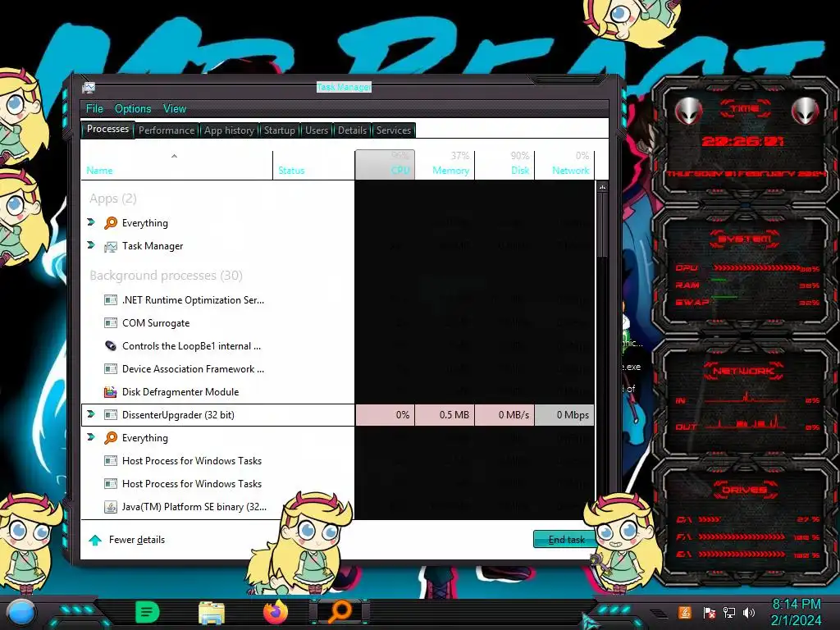Click the orange tray icon in system tray
This screenshot has height=630, width=840.
(684, 612)
